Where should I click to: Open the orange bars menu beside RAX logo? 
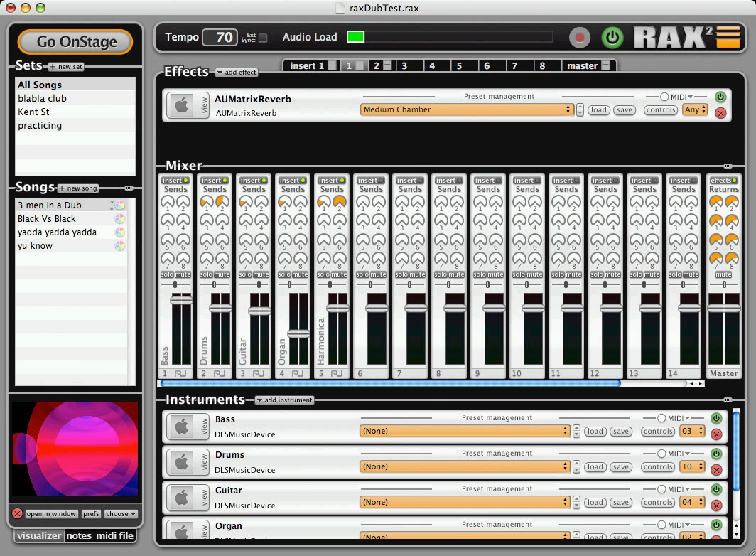(x=728, y=37)
